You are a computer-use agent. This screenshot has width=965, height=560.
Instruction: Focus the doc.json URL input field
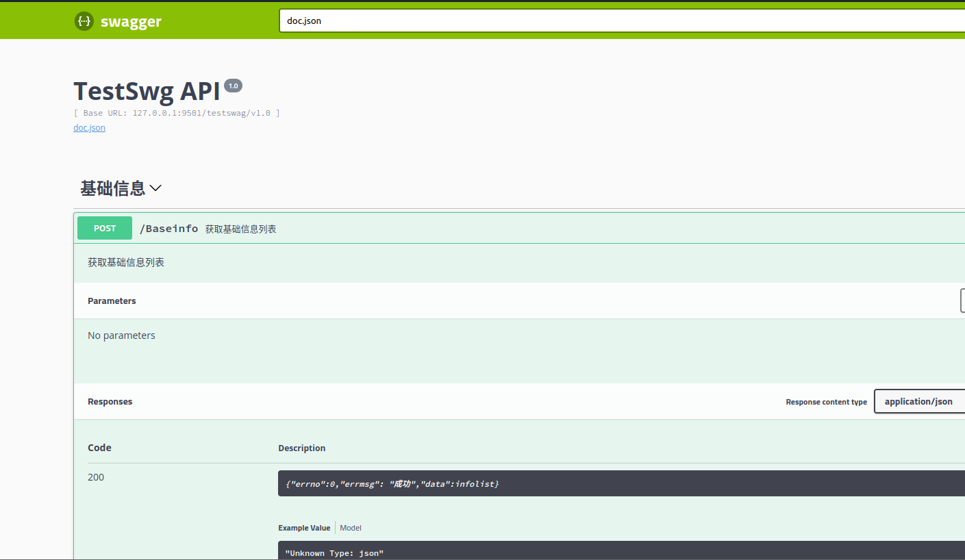coord(622,21)
